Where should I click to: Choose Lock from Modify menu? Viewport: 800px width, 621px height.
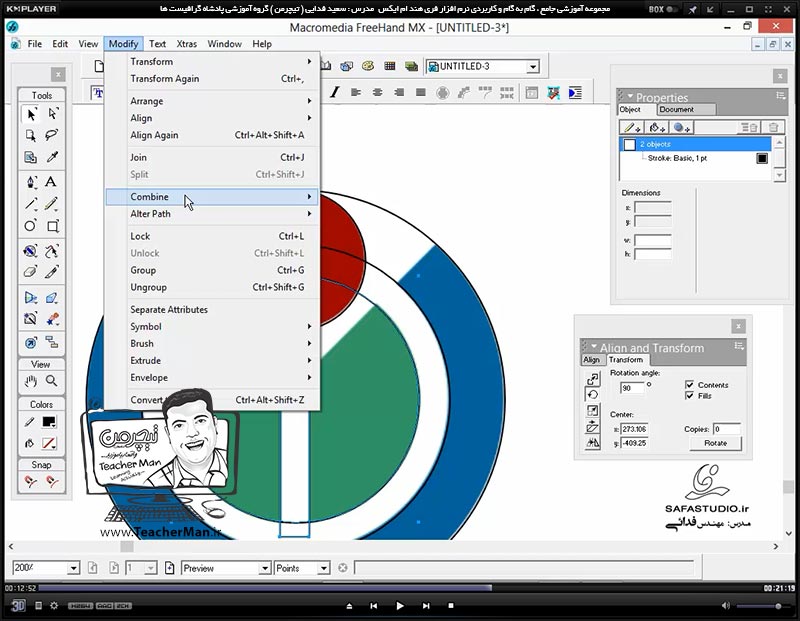pyautogui.click(x=212, y=236)
